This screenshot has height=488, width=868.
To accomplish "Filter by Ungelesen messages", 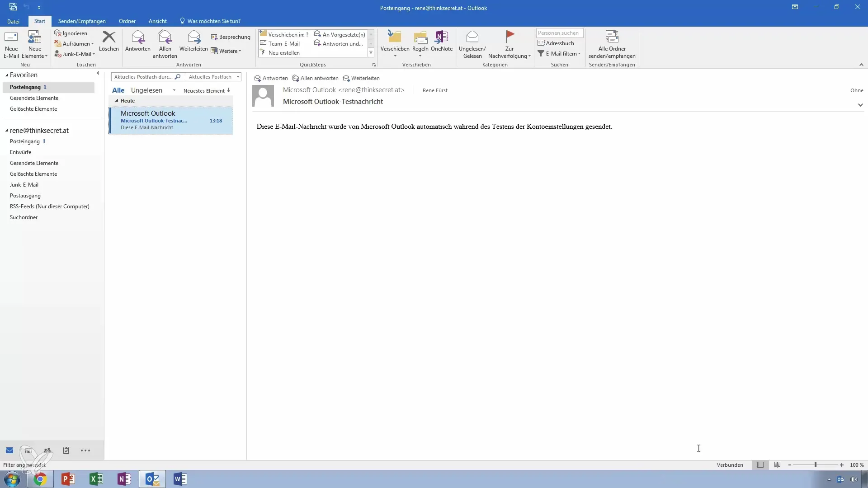I will point(146,90).
